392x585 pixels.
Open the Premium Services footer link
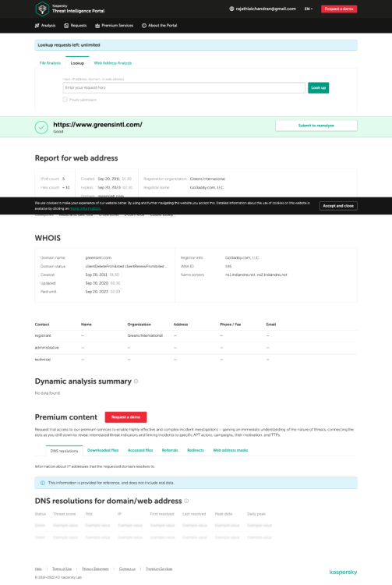[x=159, y=569]
